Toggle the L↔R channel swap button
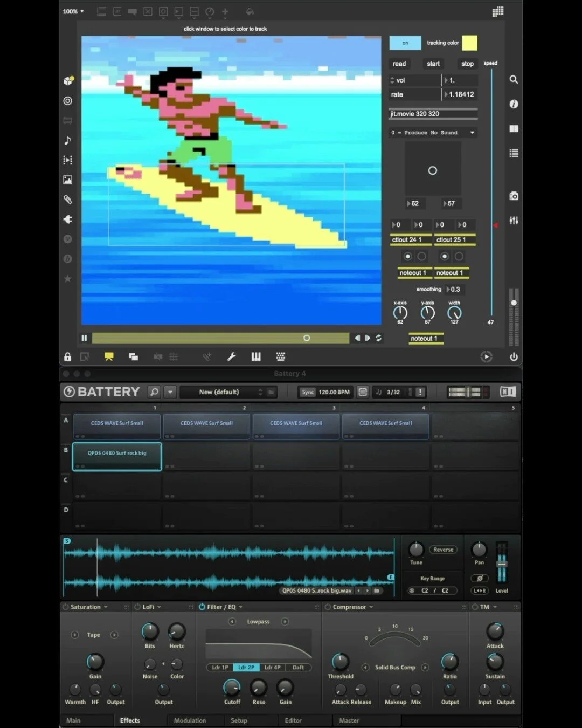The image size is (582, 728). pyautogui.click(x=480, y=590)
